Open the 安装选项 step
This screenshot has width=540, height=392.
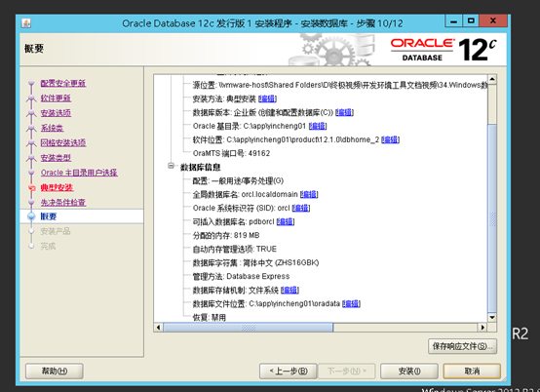pyautogui.click(x=56, y=113)
